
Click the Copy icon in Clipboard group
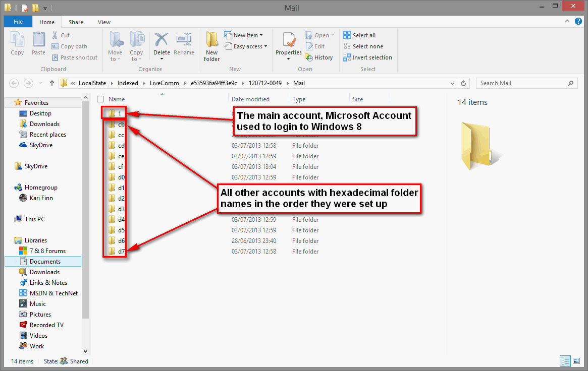pyautogui.click(x=17, y=40)
